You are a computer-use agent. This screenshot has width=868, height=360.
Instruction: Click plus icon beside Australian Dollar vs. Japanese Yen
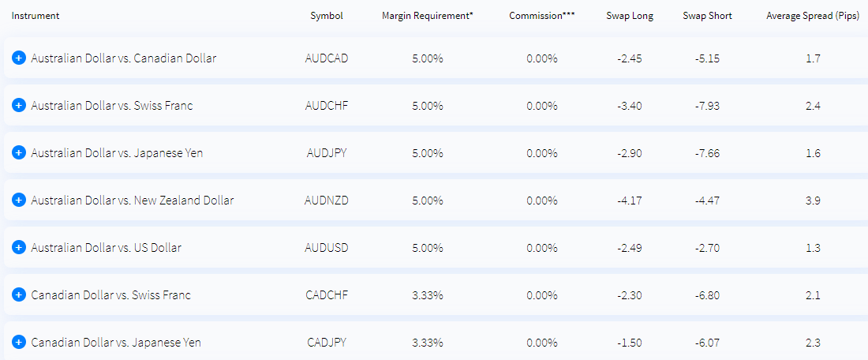tap(19, 153)
